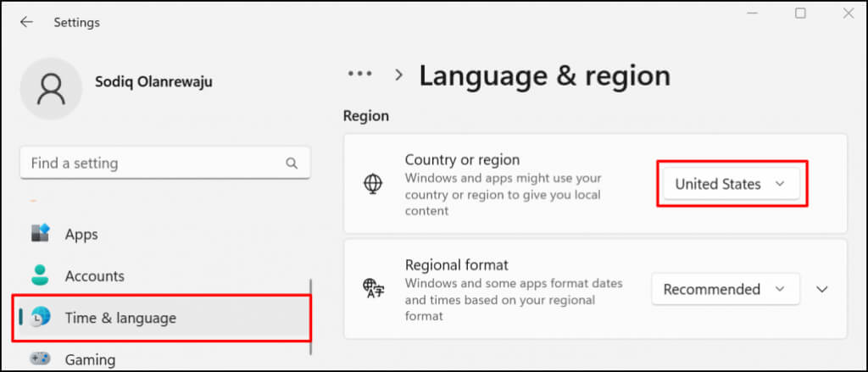The height and width of the screenshot is (372, 868).
Task: Click the user profile avatar
Action: pyautogui.click(x=51, y=89)
